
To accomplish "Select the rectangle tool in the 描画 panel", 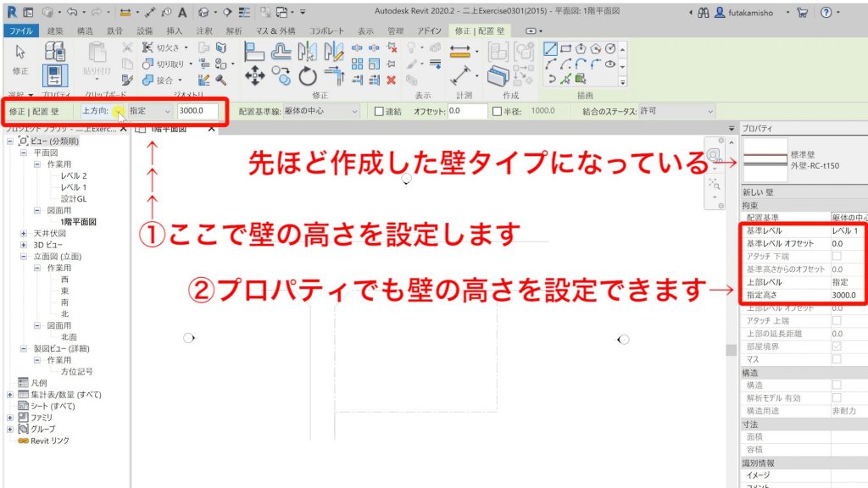I will (x=565, y=48).
